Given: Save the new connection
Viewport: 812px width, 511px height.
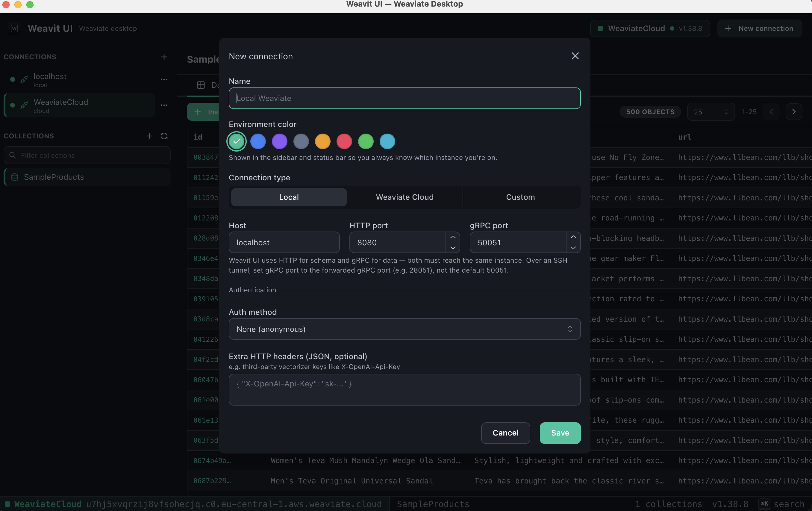Looking at the screenshot, I should [560, 433].
